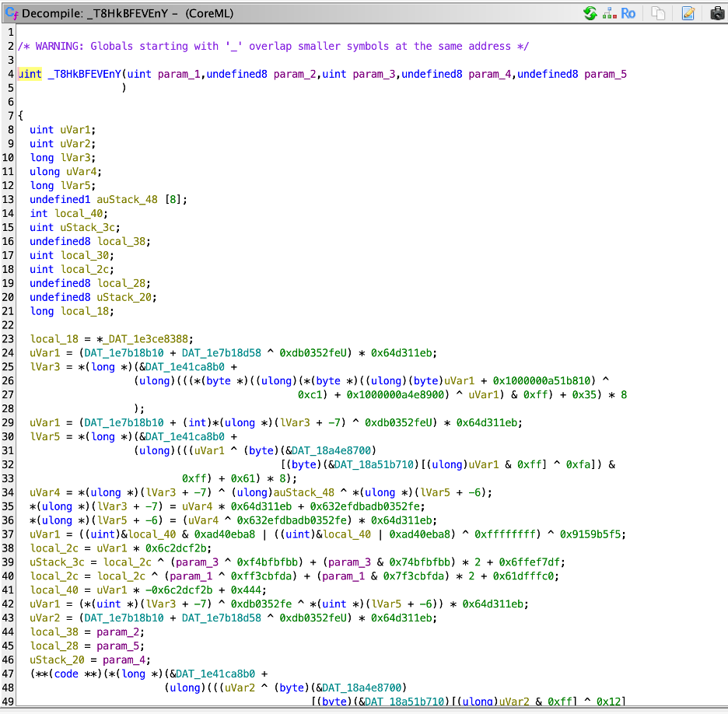This screenshot has width=728, height=714.
Task: Select param_5 in the function signature
Action: click(605, 74)
